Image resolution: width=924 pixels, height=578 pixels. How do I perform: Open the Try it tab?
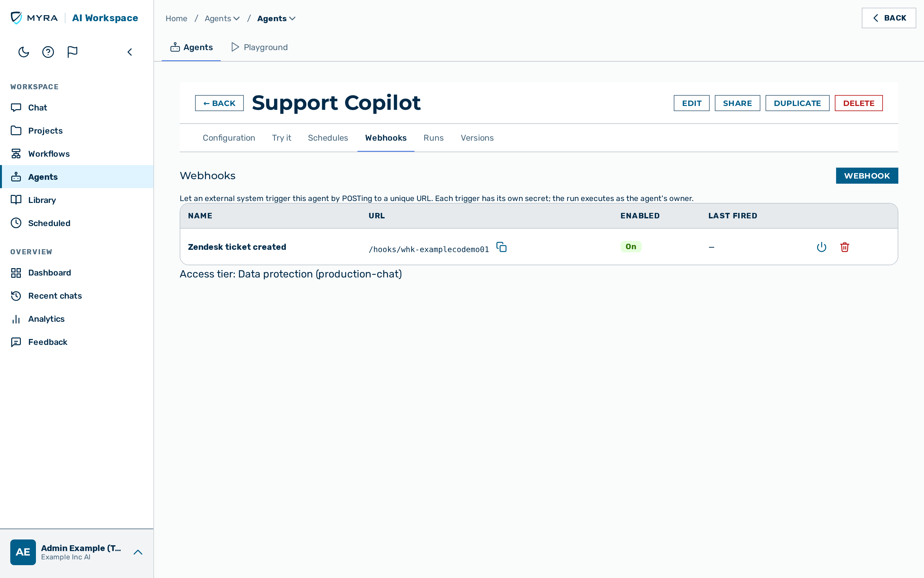pos(281,138)
